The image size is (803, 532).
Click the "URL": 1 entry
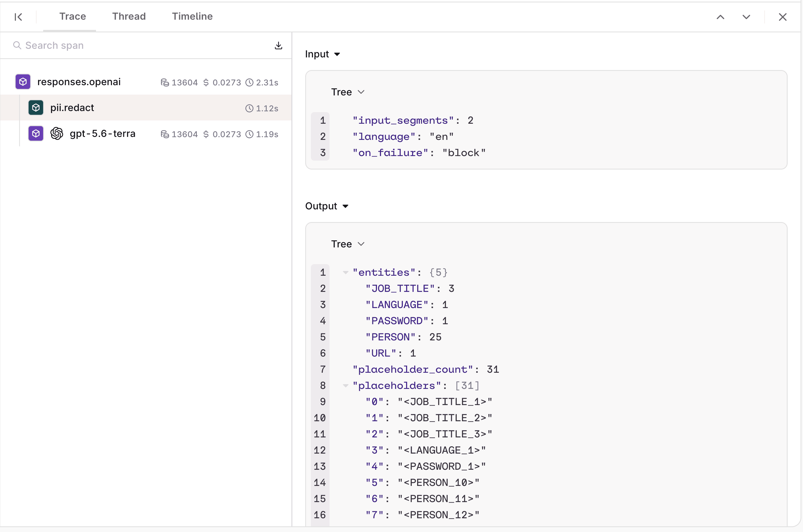click(390, 353)
